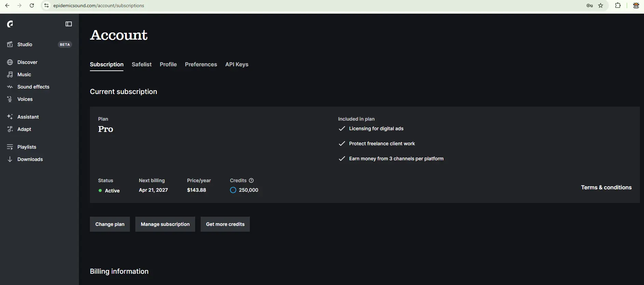
Task: Click the Account page heading
Action: 119,35
